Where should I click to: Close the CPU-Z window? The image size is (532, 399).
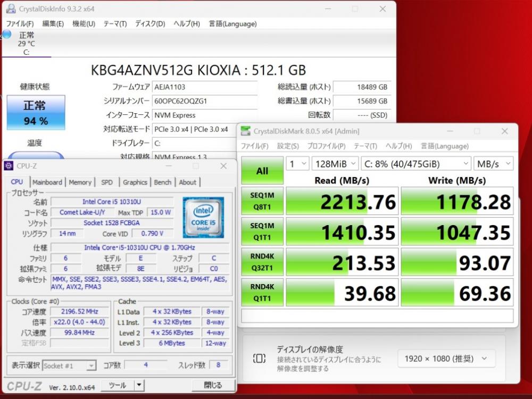223,166
